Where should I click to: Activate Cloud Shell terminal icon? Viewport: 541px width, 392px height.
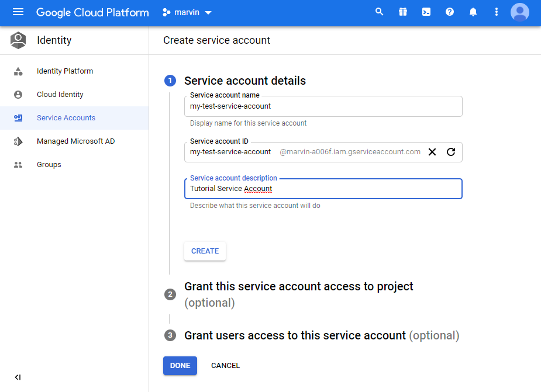426,12
